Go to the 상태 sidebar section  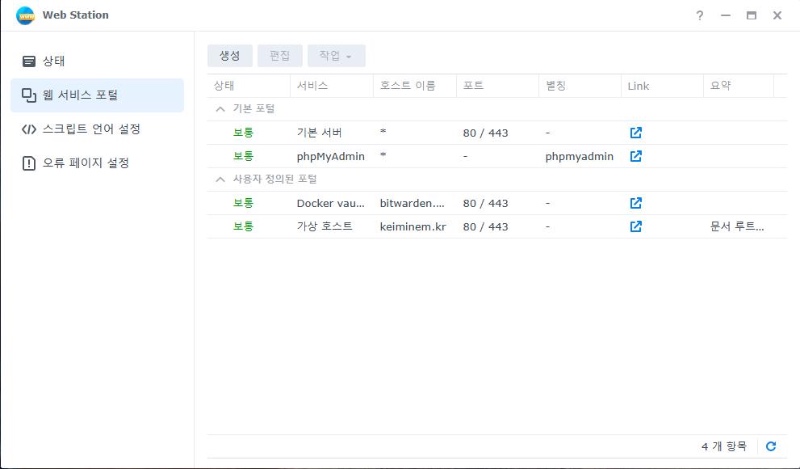54,61
